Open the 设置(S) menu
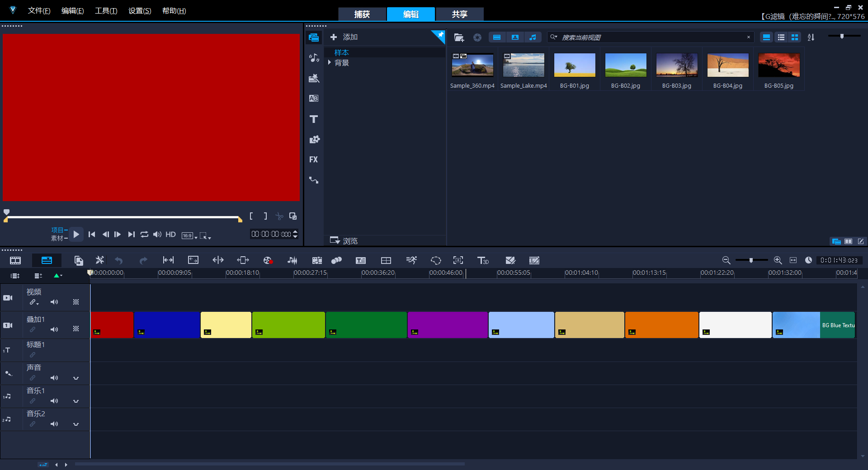Image resolution: width=868 pixels, height=470 pixels. [x=140, y=11]
